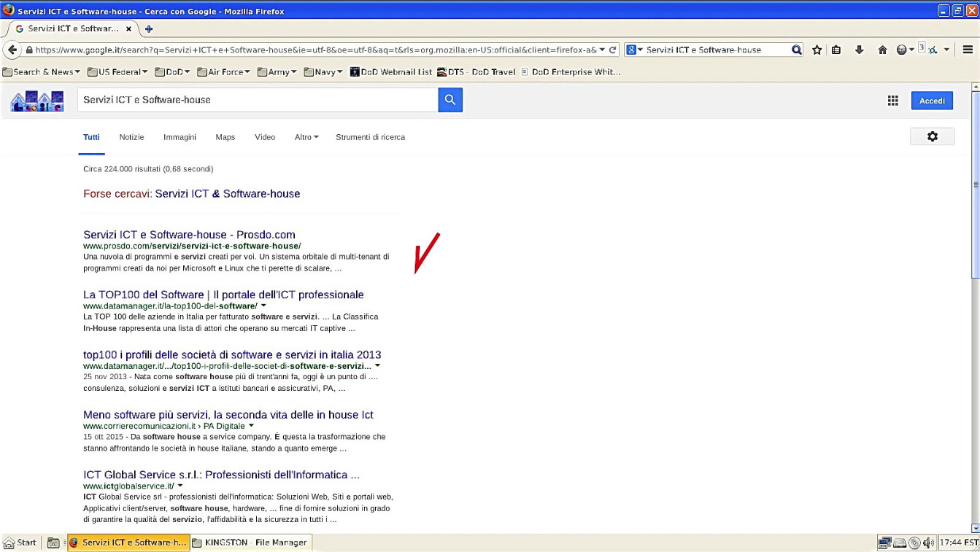Viewport: 980px width, 552px height.
Task: Click the round globe add-on toolbar icon
Action: [x=902, y=50]
